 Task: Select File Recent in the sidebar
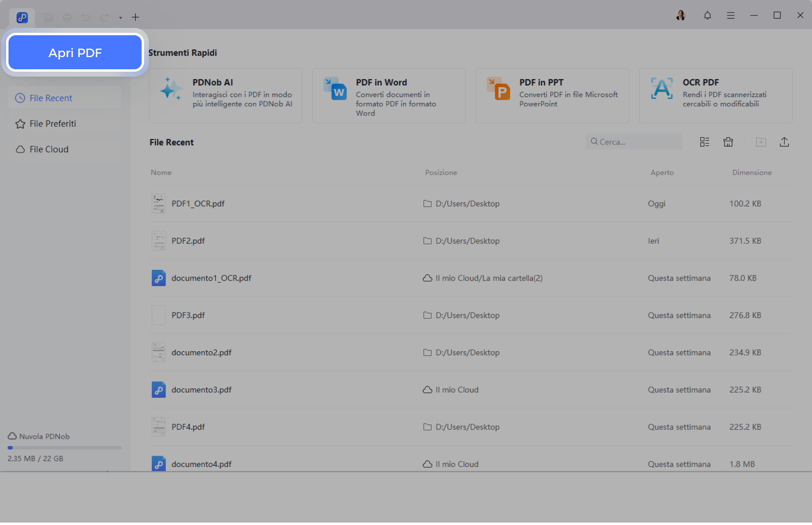[x=65, y=98]
